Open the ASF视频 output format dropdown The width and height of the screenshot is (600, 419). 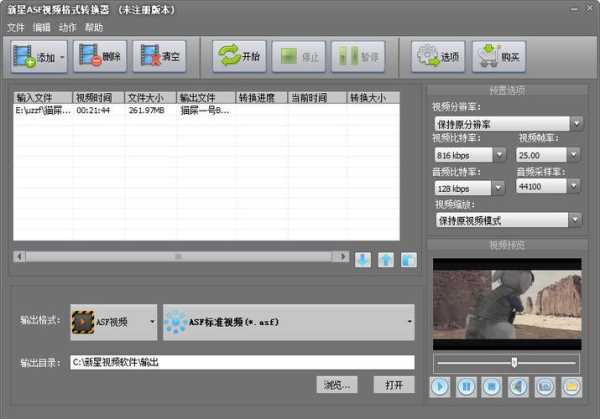tap(114, 322)
